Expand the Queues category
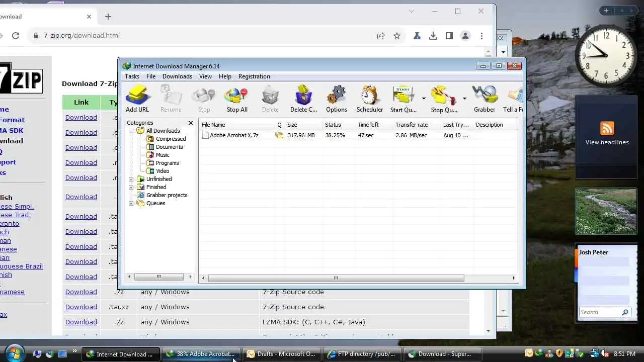The image size is (644, 362). click(131, 203)
